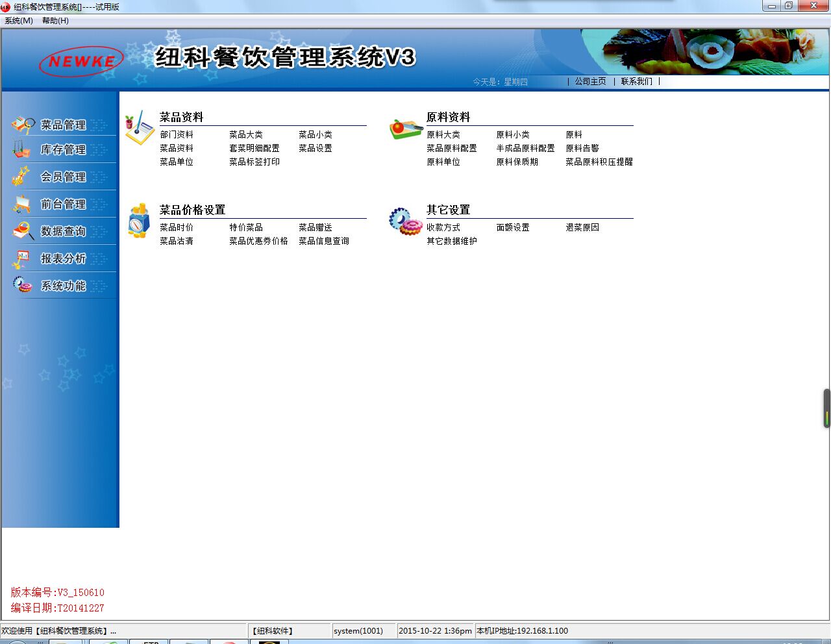The width and height of the screenshot is (831, 644).
Task: Open 套菜明细配置 settings
Action: pyautogui.click(x=254, y=148)
